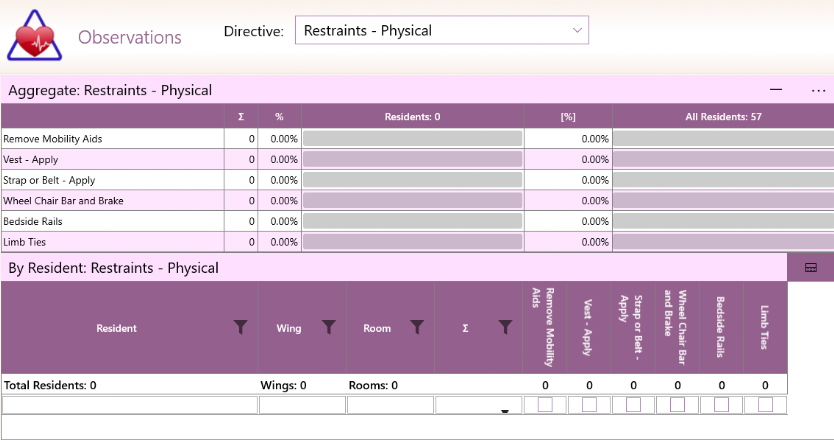
Task: Filter the Sigma total column
Action: point(505,327)
